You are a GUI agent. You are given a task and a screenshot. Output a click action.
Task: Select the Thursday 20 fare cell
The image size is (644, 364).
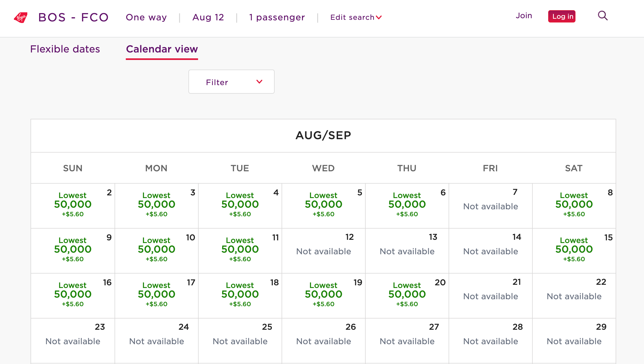pyautogui.click(x=407, y=296)
